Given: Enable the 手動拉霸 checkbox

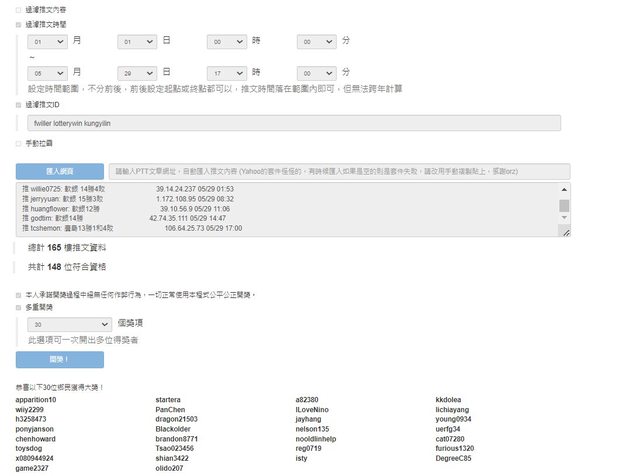Looking at the screenshot, I should (18, 144).
